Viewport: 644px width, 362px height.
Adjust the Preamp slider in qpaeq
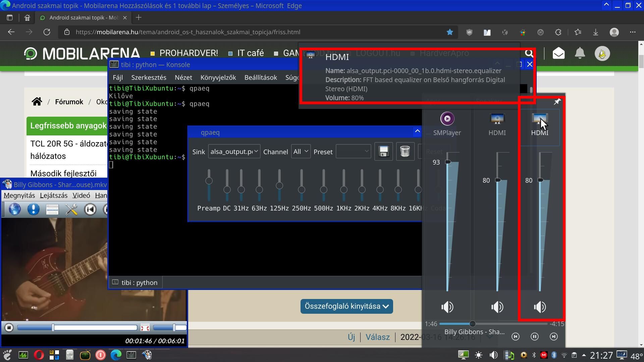tap(209, 181)
